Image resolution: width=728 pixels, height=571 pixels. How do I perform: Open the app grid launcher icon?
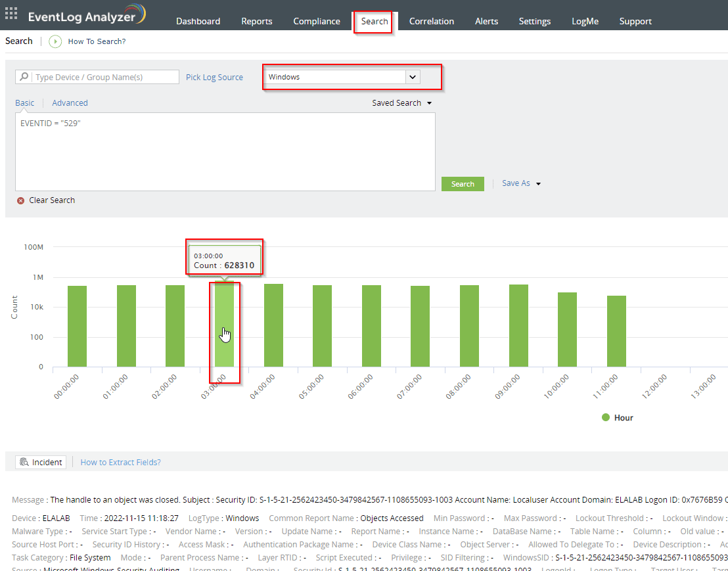11,13
